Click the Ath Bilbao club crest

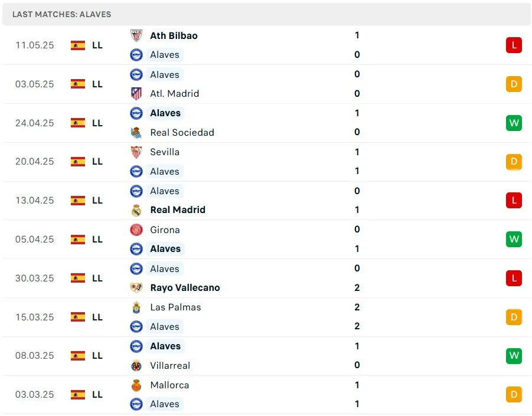click(136, 35)
